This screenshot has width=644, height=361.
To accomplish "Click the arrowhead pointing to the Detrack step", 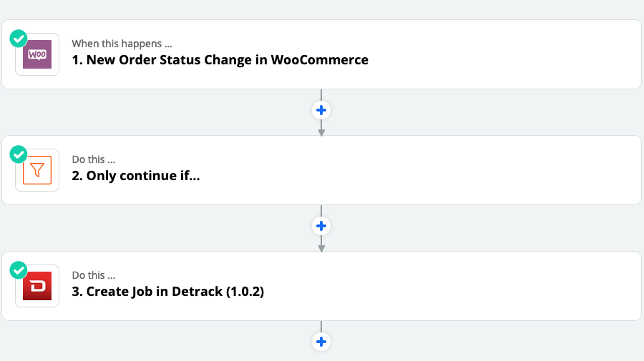I will coord(321,248).
